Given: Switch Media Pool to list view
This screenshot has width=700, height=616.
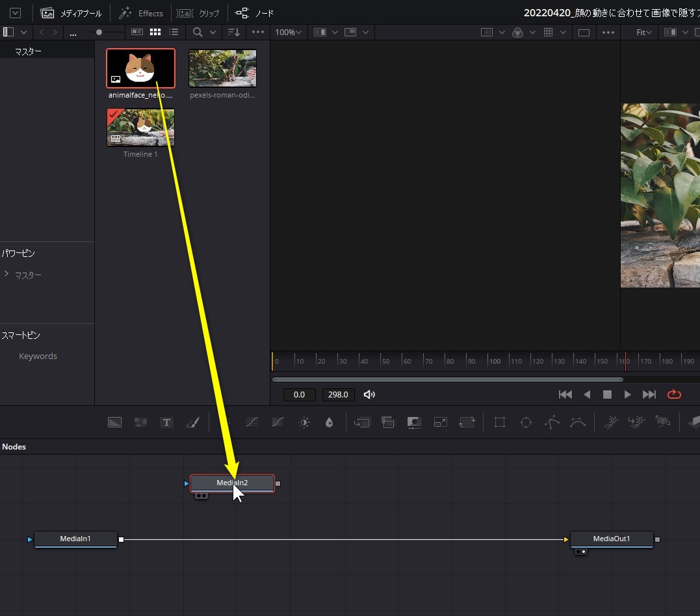Looking at the screenshot, I should tap(174, 32).
